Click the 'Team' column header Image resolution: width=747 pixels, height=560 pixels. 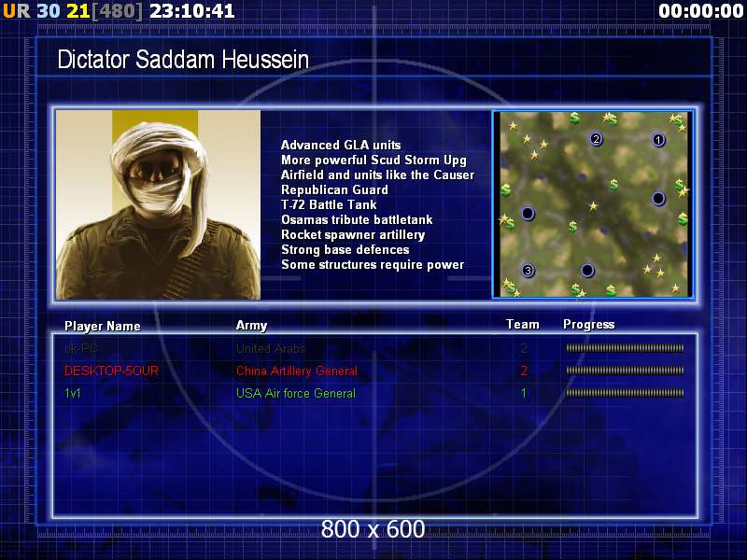(x=523, y=324)
